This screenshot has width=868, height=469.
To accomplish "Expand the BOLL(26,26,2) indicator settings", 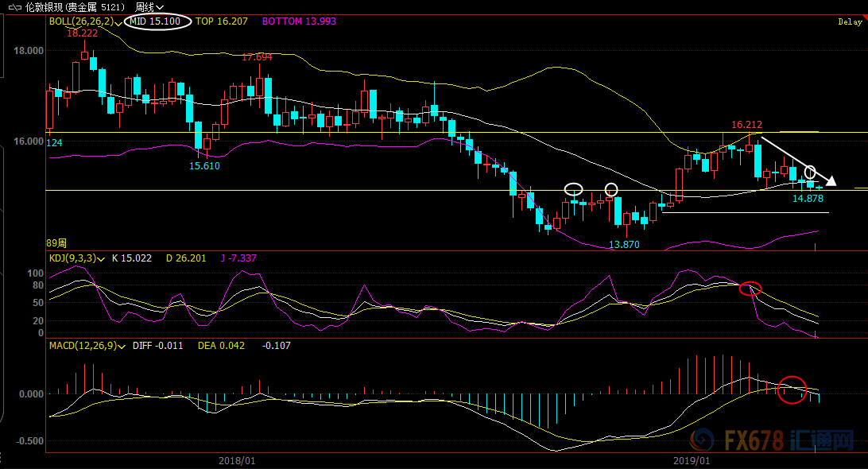I will point(118,22).
